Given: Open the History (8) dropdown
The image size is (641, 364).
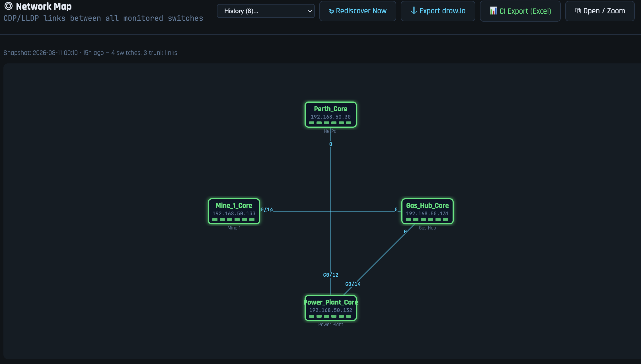Looking at the screenshot, I should coord(266,11).
